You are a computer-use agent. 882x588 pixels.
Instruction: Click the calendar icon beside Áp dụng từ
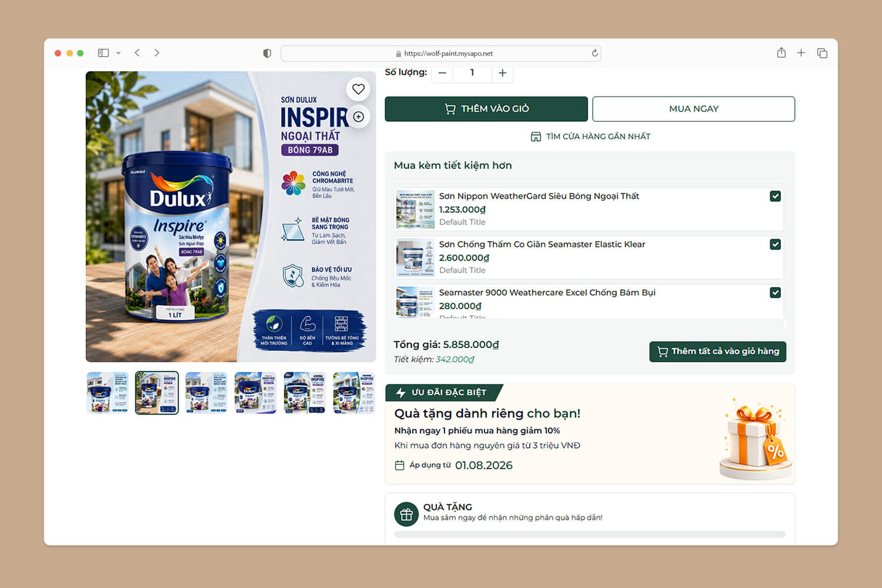tap(399, 466)
